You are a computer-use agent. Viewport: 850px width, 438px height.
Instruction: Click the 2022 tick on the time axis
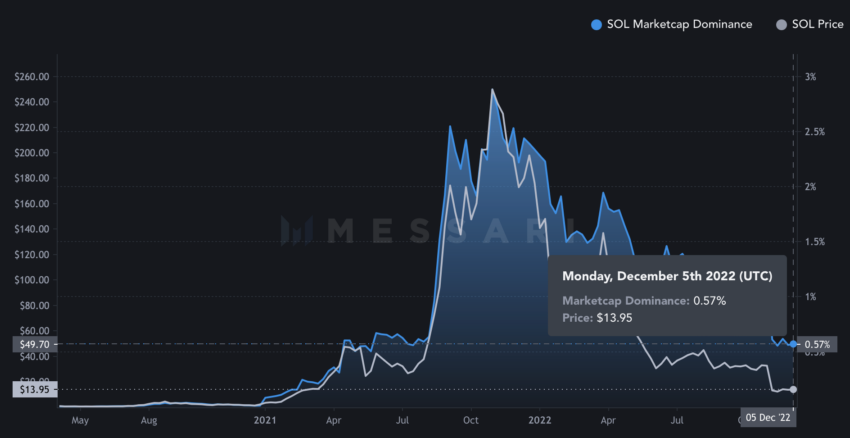point(539,420)
